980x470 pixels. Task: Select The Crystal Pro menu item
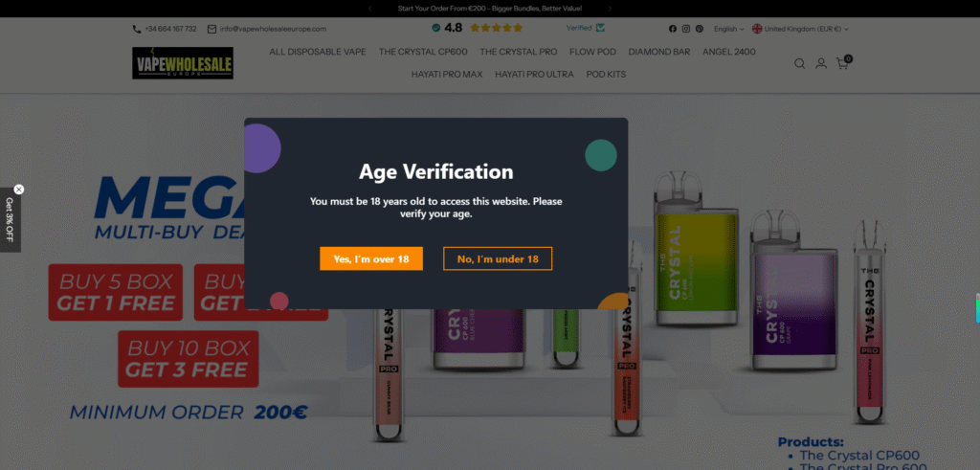[518, 52]
